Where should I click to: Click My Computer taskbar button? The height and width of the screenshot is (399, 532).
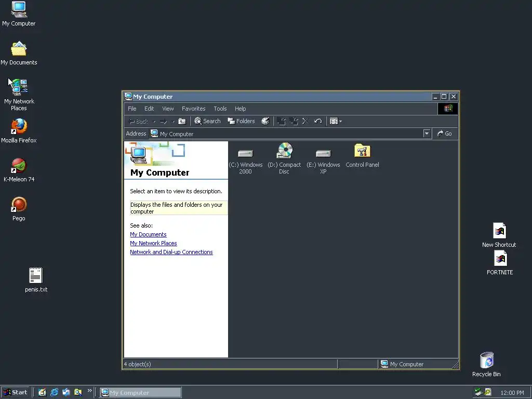[x=140, y=393]
